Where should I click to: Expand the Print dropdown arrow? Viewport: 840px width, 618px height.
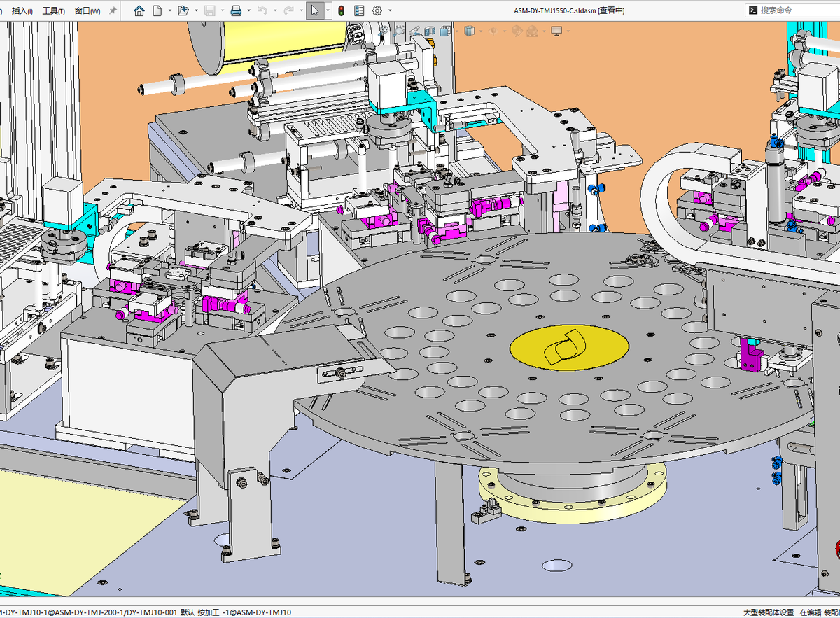[x=248, y=11]
